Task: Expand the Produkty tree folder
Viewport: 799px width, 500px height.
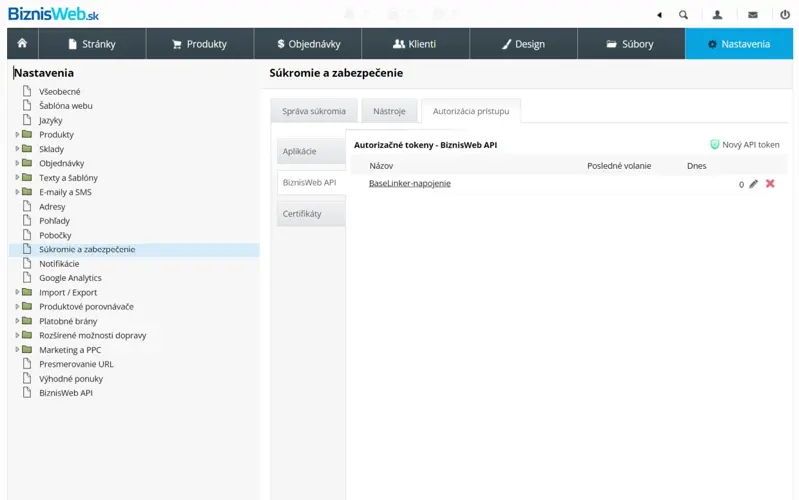Action: pyautogui.click(x=17, y=135)
